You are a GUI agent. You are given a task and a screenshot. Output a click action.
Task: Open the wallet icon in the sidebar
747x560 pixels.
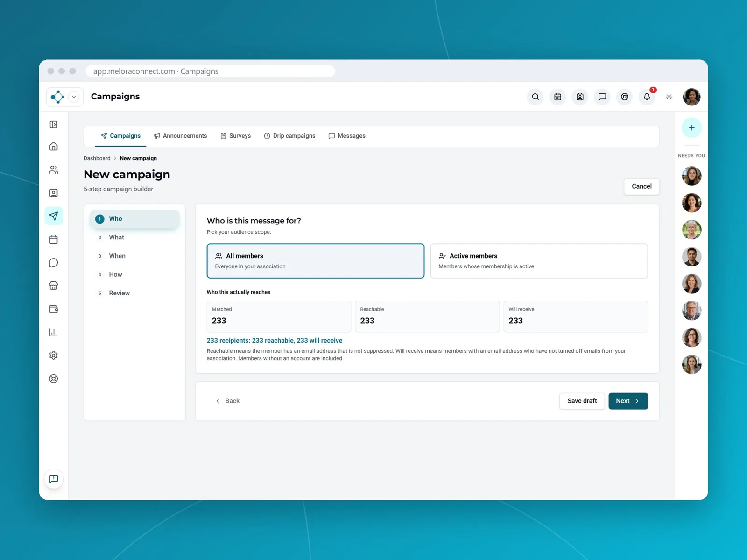tap(54, 309)
